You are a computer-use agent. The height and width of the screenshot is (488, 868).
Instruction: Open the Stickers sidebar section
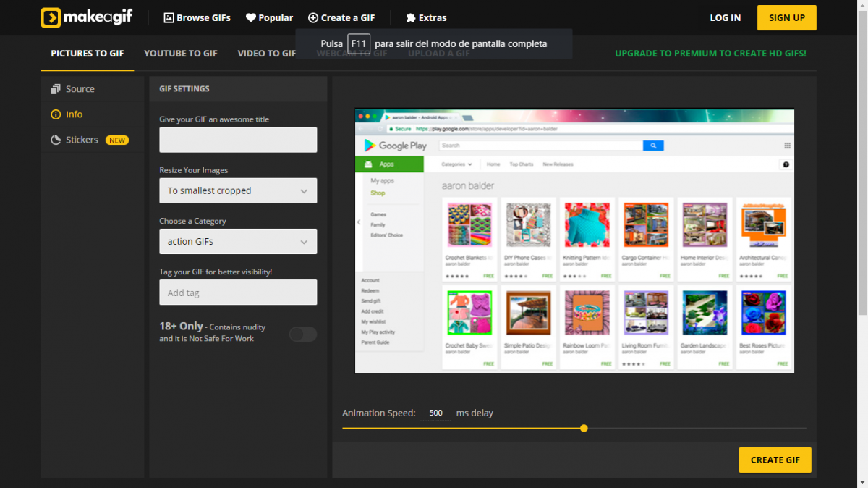click(93, 140)
